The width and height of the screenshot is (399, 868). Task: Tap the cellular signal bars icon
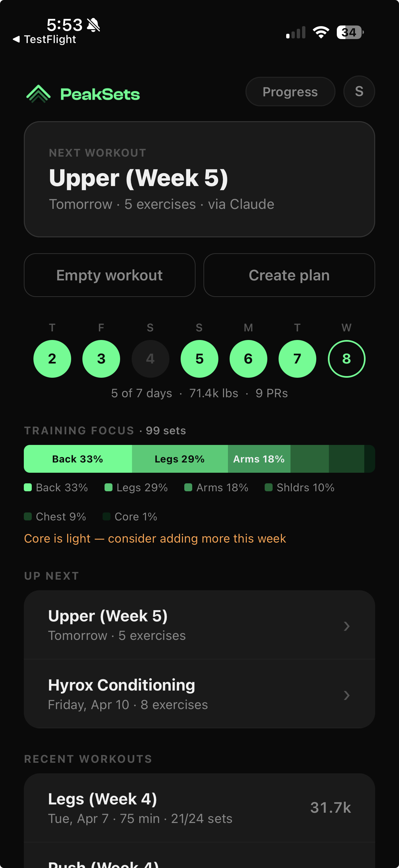296,33
